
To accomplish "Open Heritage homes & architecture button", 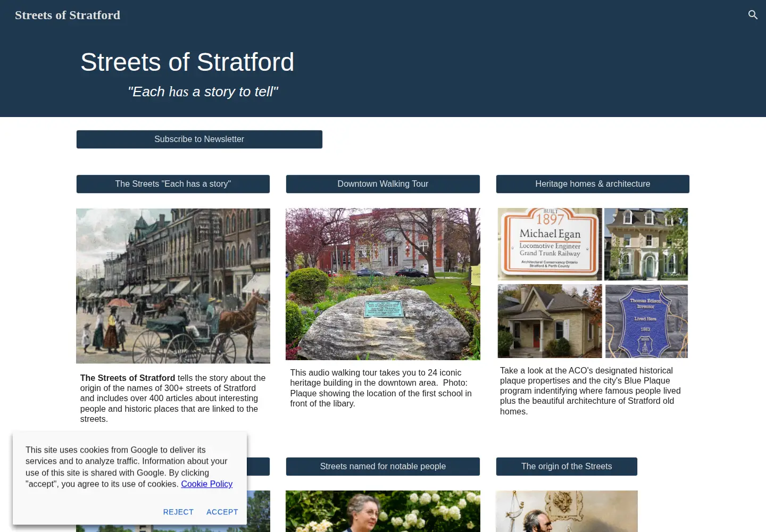I will point(593,184).
